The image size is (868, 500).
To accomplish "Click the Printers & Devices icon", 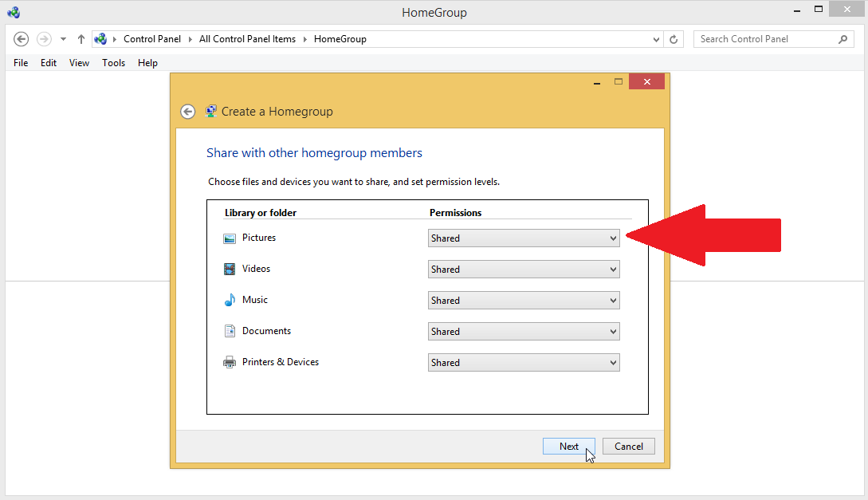I will click(x=230, y=363).
